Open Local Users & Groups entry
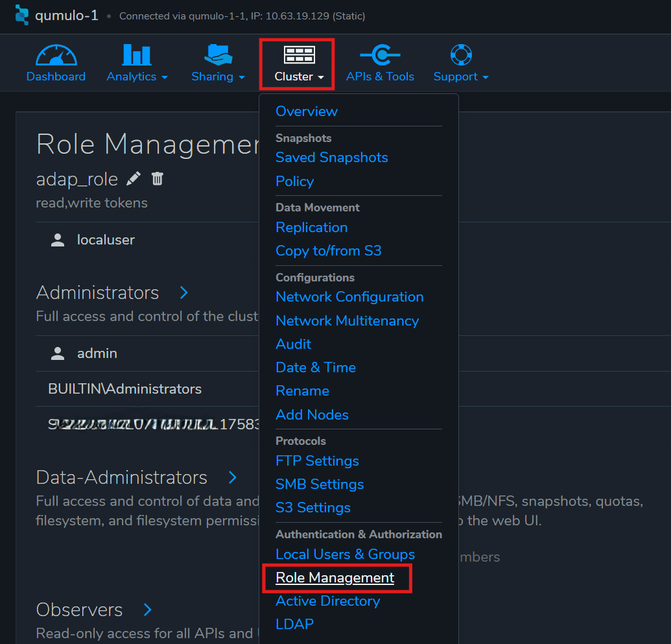Screen dimensions: 671x644 (x=346, y=555)
